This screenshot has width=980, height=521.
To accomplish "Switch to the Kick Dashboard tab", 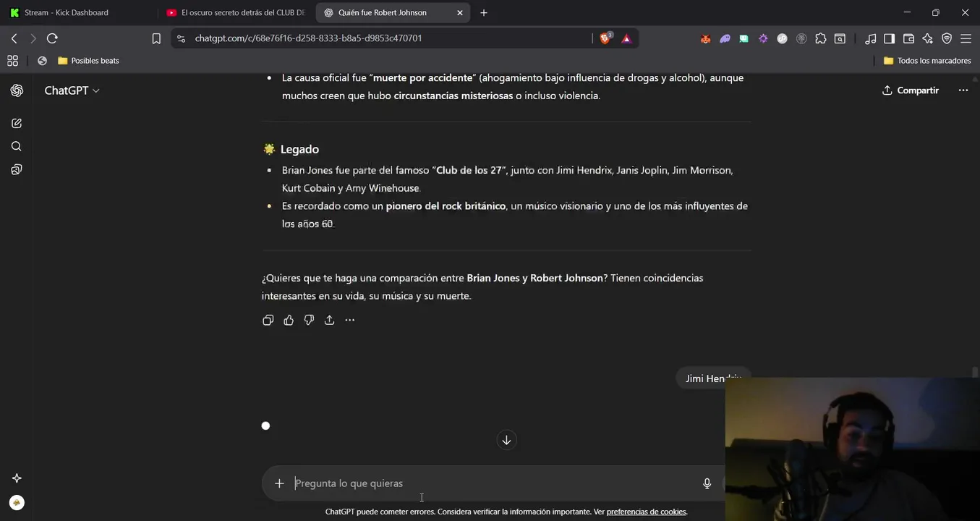I will (x=79, y=12).
